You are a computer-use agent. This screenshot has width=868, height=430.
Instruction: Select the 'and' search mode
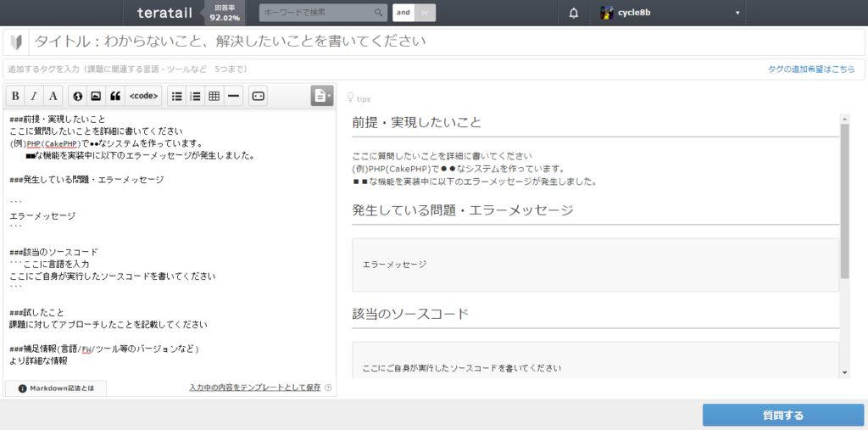pyautogui.click(x=403, y=12)
